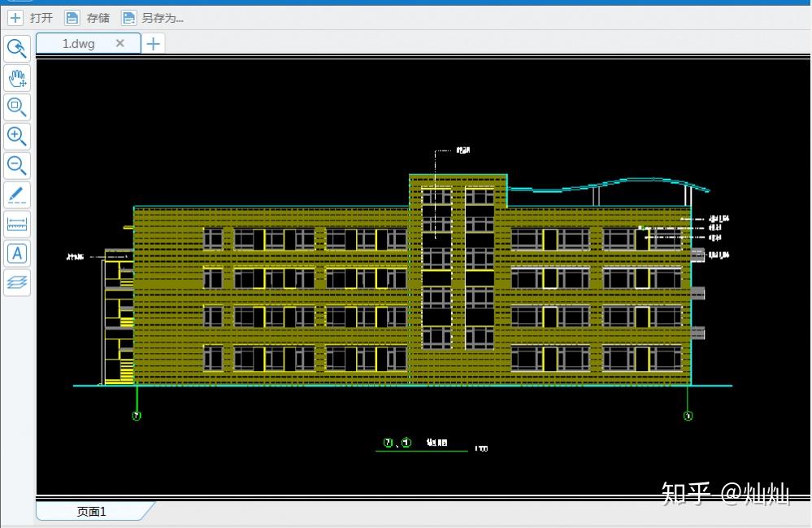
Task: Open the layers panel icon
Action: click(17, 283)
